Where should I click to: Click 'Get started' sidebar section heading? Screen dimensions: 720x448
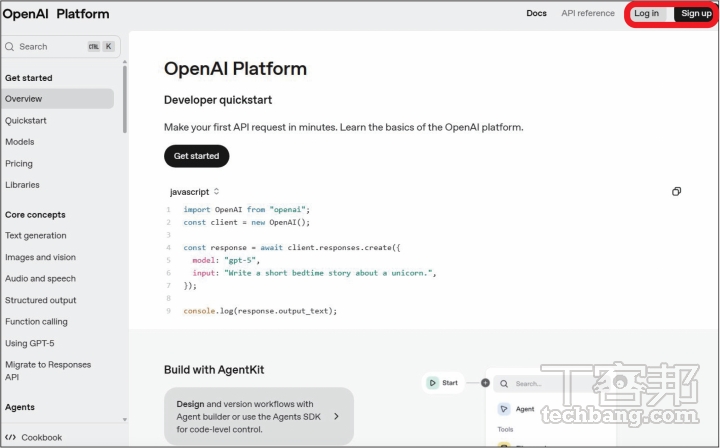click(x=28, y=78)
